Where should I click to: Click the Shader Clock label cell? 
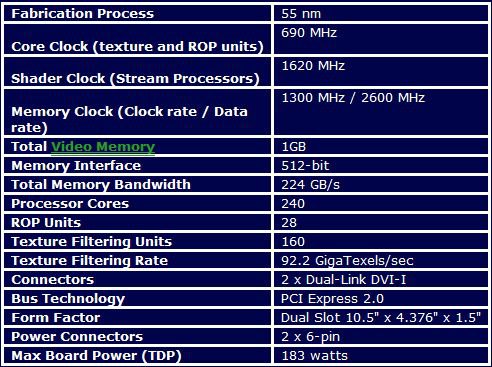137,72
